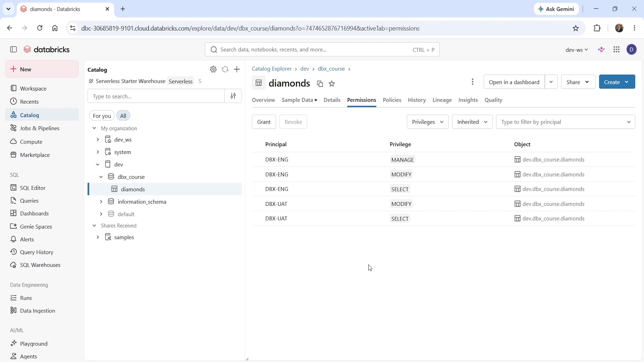Open Catalog settings gear icon
Screen dimensions: 644x362
(213, 69)
